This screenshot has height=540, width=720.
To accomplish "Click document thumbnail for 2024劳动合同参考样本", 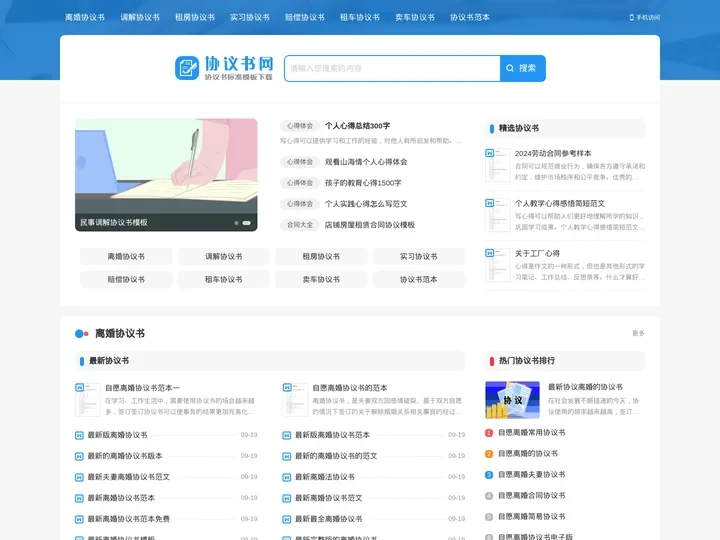I will 497,165.
